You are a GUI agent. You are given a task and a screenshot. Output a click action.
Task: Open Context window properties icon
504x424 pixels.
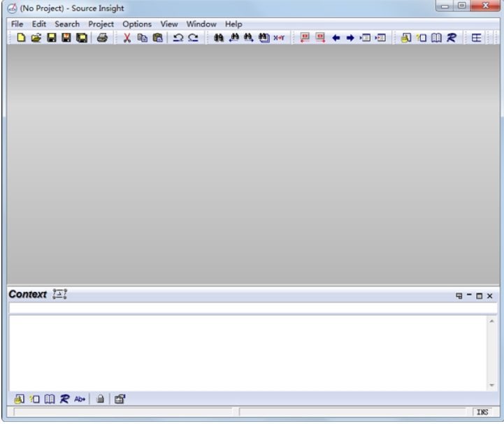click(120, 399)
